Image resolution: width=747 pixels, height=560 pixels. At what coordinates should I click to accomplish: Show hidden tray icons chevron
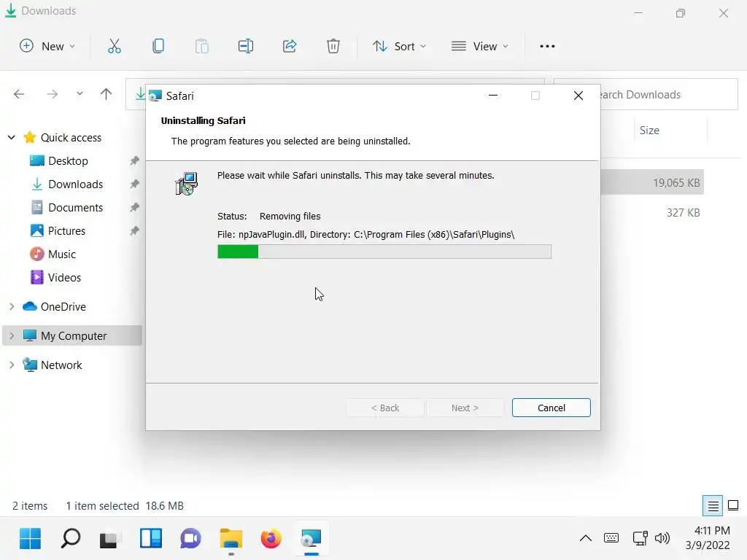coord(586,538)
